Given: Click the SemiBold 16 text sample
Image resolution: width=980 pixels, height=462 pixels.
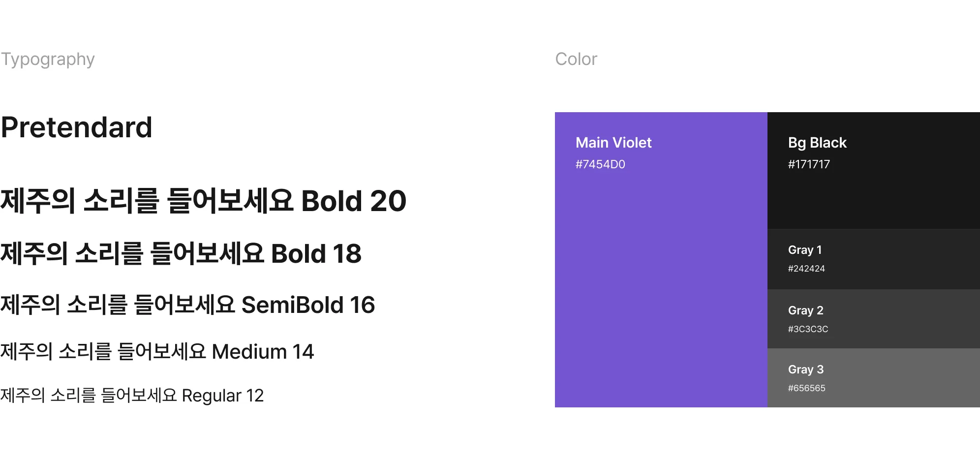Looking at the screenshot, I should tap(187, 305).
